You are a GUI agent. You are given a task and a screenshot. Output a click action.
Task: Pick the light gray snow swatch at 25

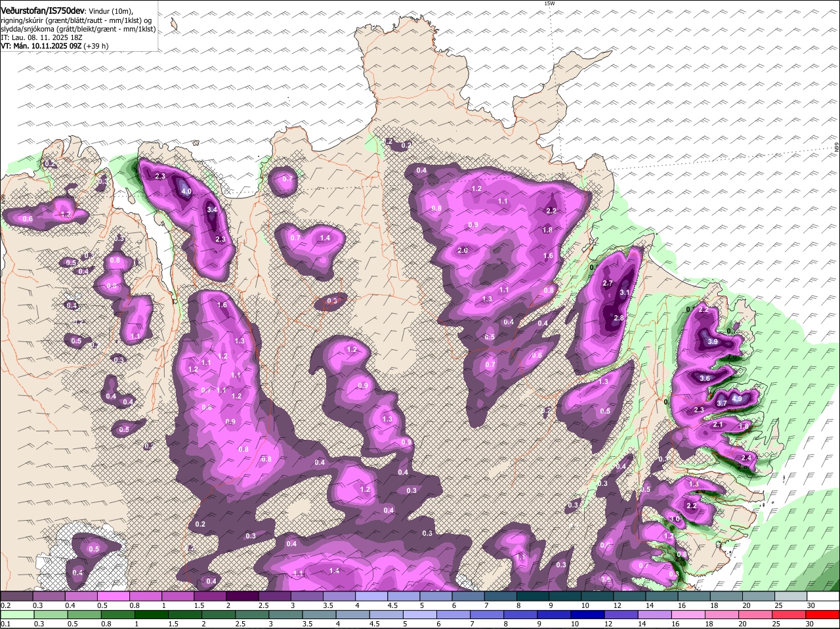(791, 595)
